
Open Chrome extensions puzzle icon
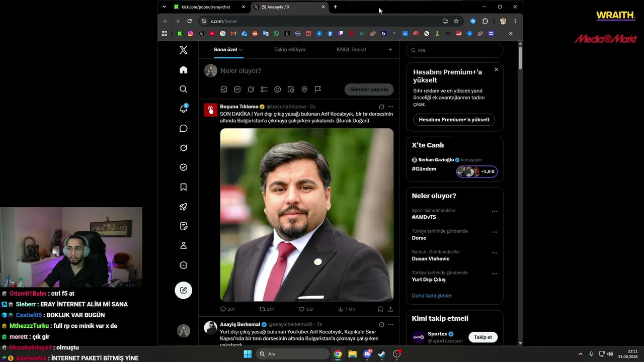click(485, 21)
